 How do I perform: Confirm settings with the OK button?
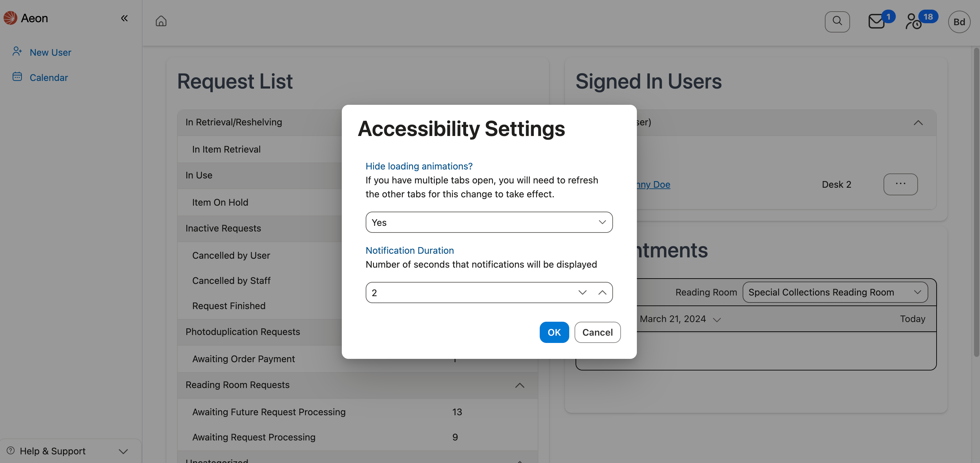click(554, 332)
